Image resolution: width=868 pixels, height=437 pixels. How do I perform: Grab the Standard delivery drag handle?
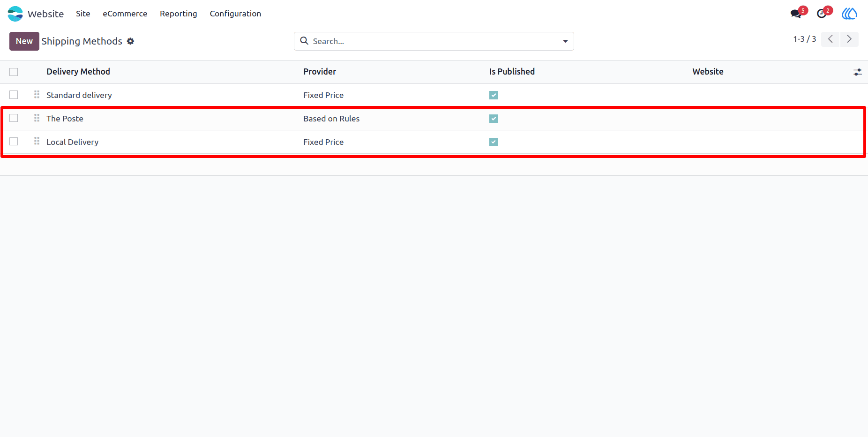(37, 95)
